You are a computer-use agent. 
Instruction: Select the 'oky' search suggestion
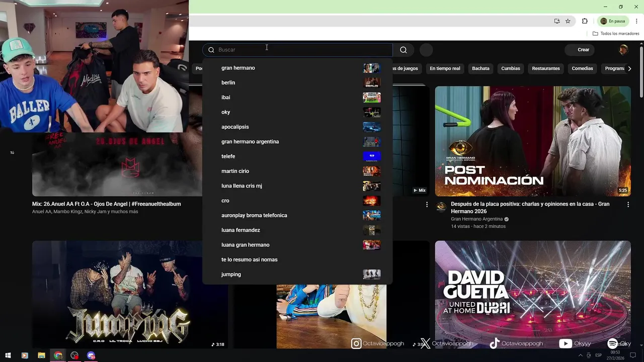coord(297,112)
